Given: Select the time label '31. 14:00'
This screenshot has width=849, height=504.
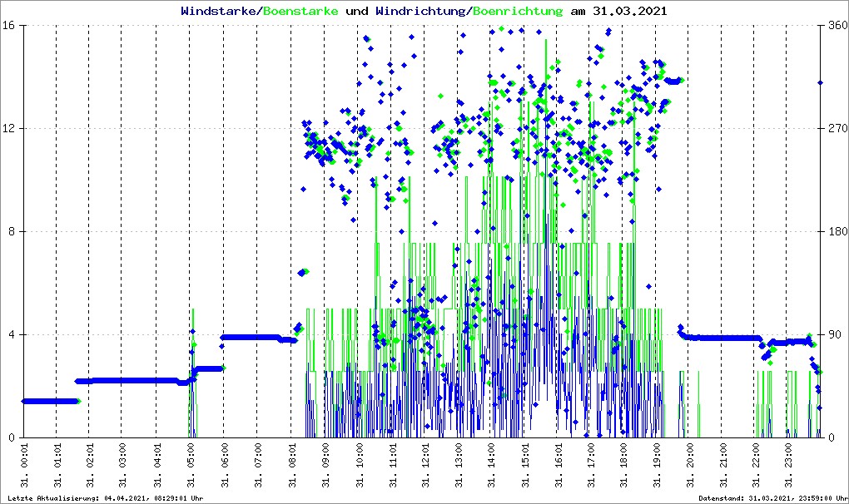Looking at the screenshot, I should 490,465.
